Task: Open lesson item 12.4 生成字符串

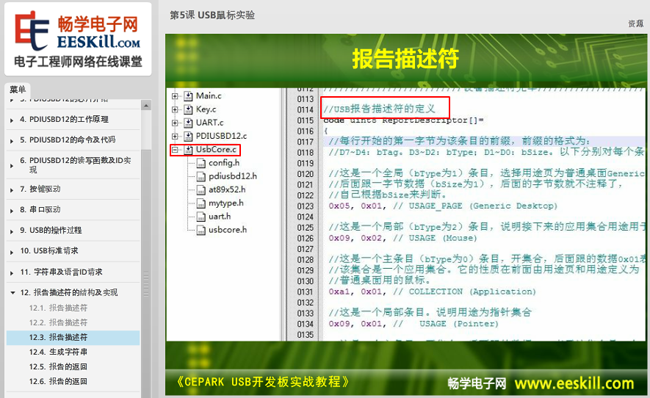Action: (x=58, y=352)
